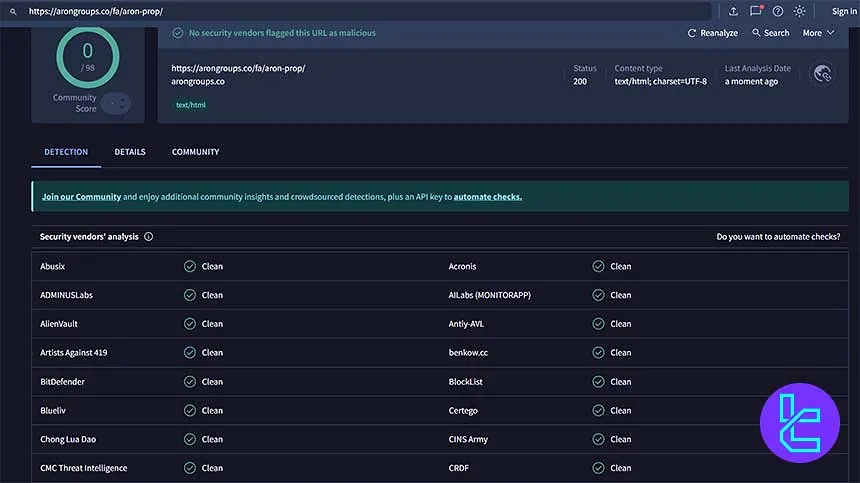
Task: Click the arongroups.co domain text
Action: [198, 82]
